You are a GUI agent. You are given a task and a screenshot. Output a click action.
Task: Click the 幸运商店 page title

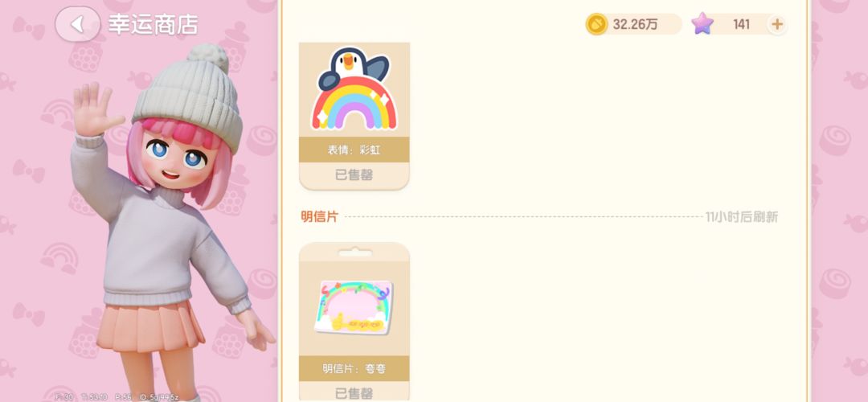click(x=153, y=25)
